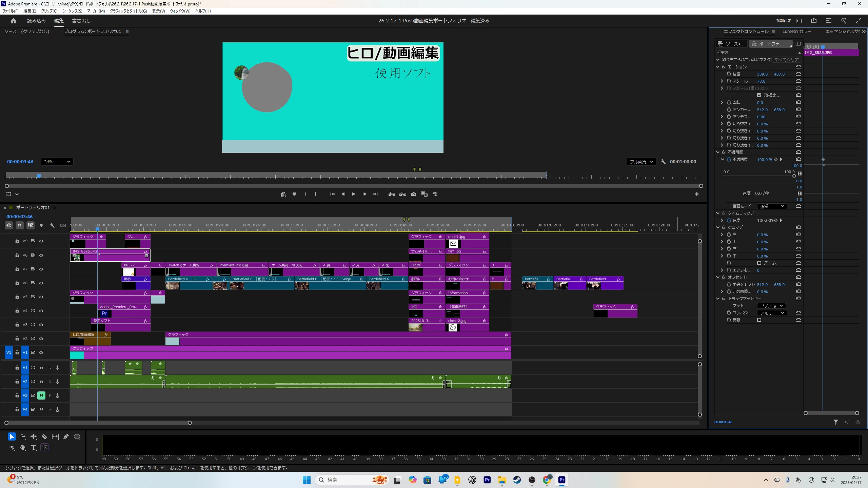Enable the 反転 checkbox in Track Matte Key
The width and height of the screenshot is (868, 488).
(x=759, y=320)
